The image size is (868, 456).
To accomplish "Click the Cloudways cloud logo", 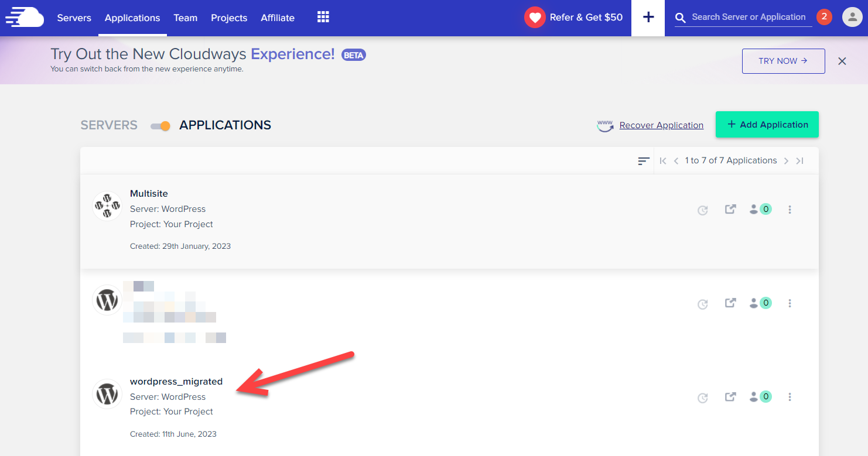I will point(25,18).
